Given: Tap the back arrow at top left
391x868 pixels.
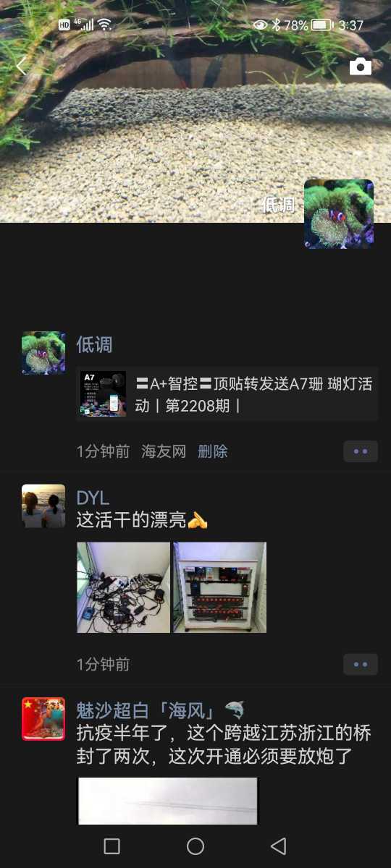Looking at the screenshot, I should pos(21,67).
